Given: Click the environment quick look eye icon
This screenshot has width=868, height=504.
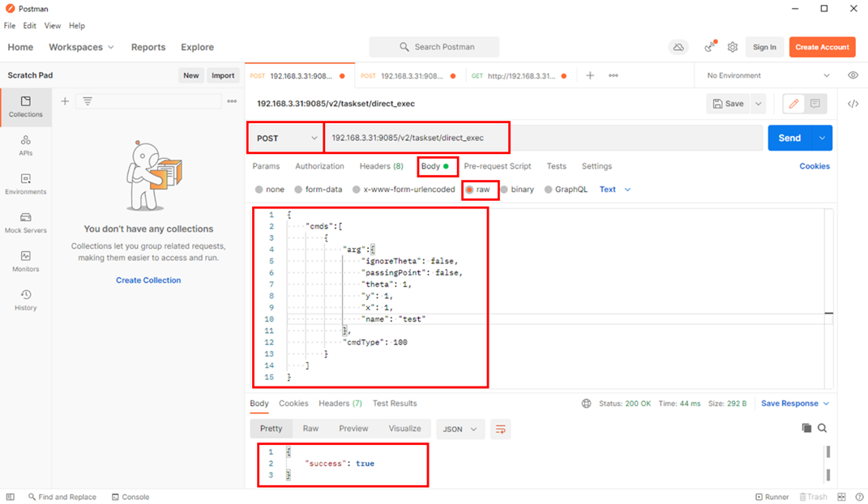Looking at the screenshot, I should pyautogui.click(x=853, y=75).
